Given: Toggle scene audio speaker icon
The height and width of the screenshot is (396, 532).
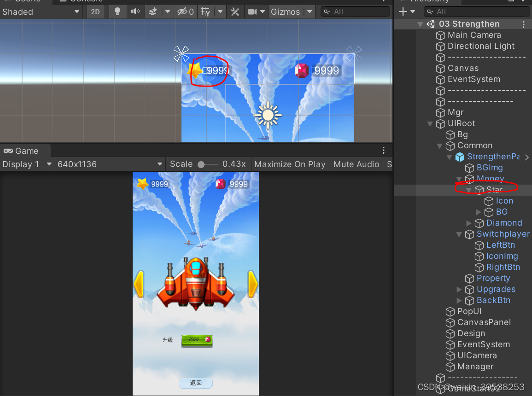Looking at the screenshot, I should point(135,12).
